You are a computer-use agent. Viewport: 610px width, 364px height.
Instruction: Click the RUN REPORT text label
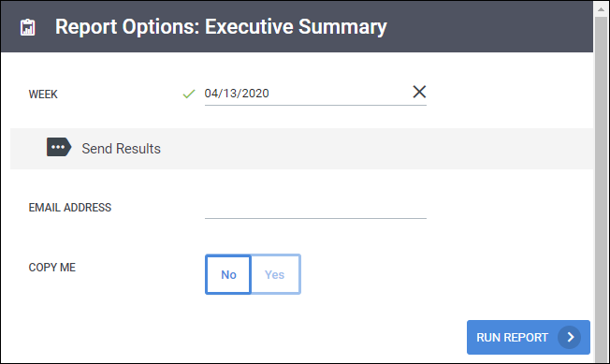point(512,338)
